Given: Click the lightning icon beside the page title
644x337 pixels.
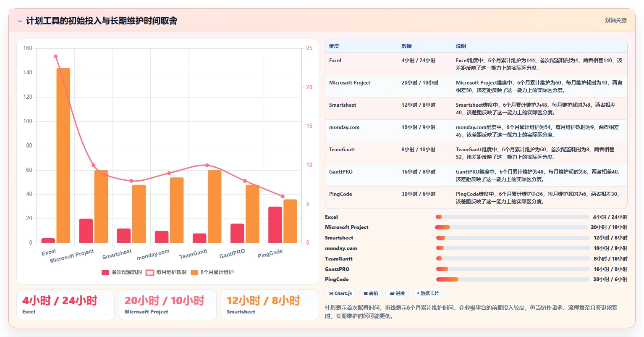Looking at the screenshot, I should [x=20, y=21].
